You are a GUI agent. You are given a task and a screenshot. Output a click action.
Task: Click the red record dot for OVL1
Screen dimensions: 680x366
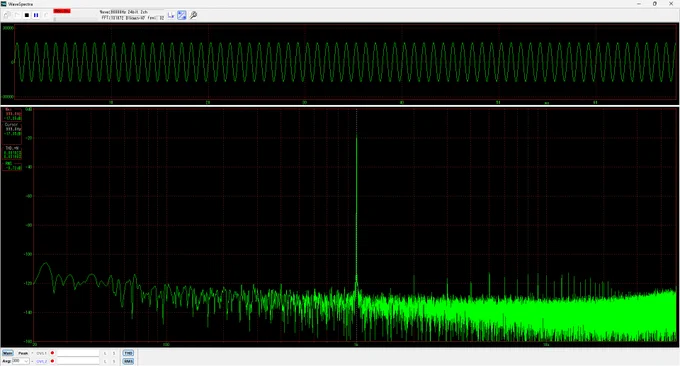(52, 353)
